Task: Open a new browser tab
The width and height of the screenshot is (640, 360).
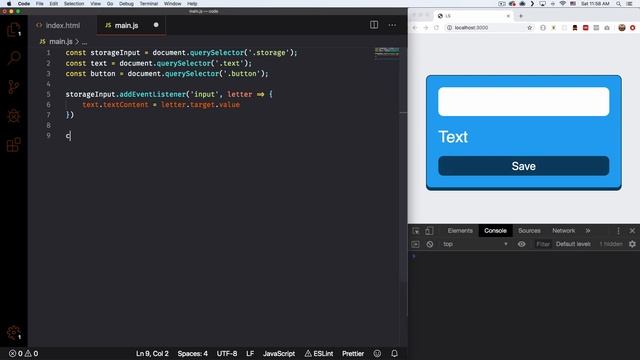Action: pyautogui.click(x=521, y=16)
